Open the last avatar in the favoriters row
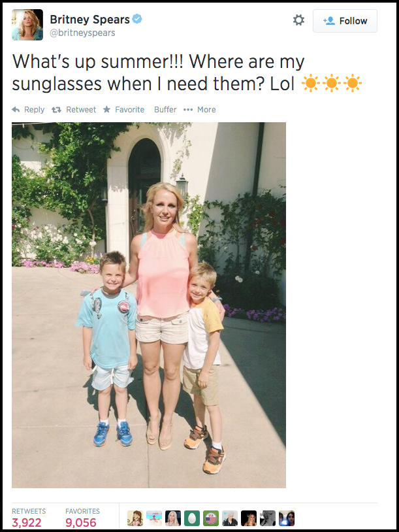This screenshot has height=532, width=399. coord(287,518)
